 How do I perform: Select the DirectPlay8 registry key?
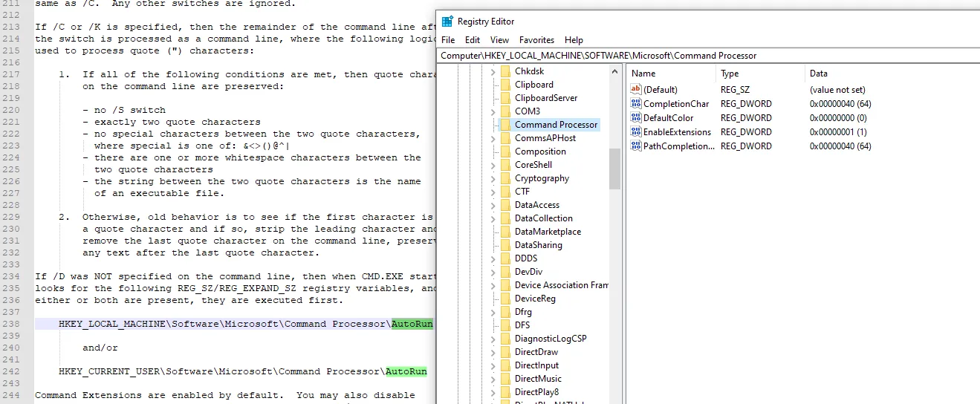(x=536, y=392)
